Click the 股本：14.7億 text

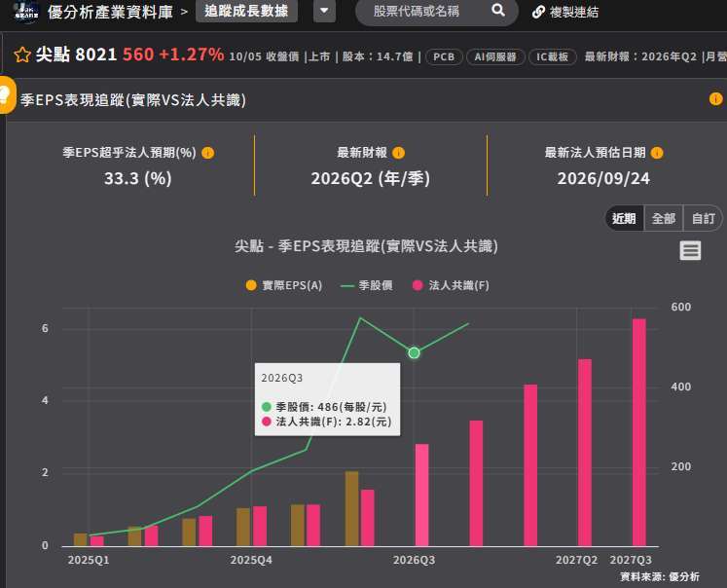click(378, 56)
